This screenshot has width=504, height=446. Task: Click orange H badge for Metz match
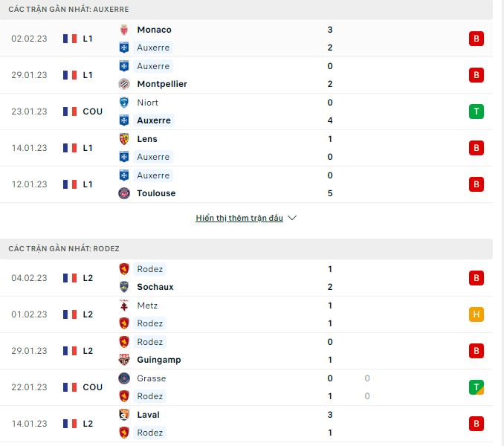pyautogui.click(x=476, y=314)
